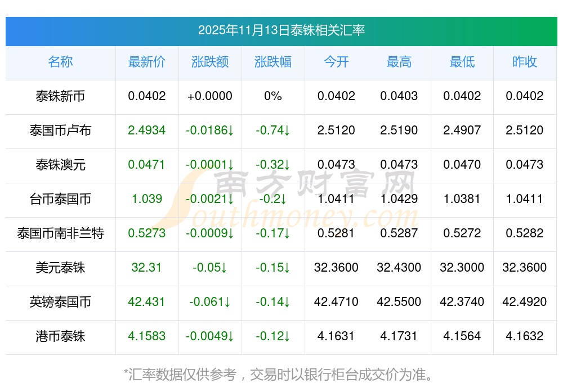Click the 港币泰铢 row name
Viewport: 563px width, 392px height.
click(x=60, y=336)
